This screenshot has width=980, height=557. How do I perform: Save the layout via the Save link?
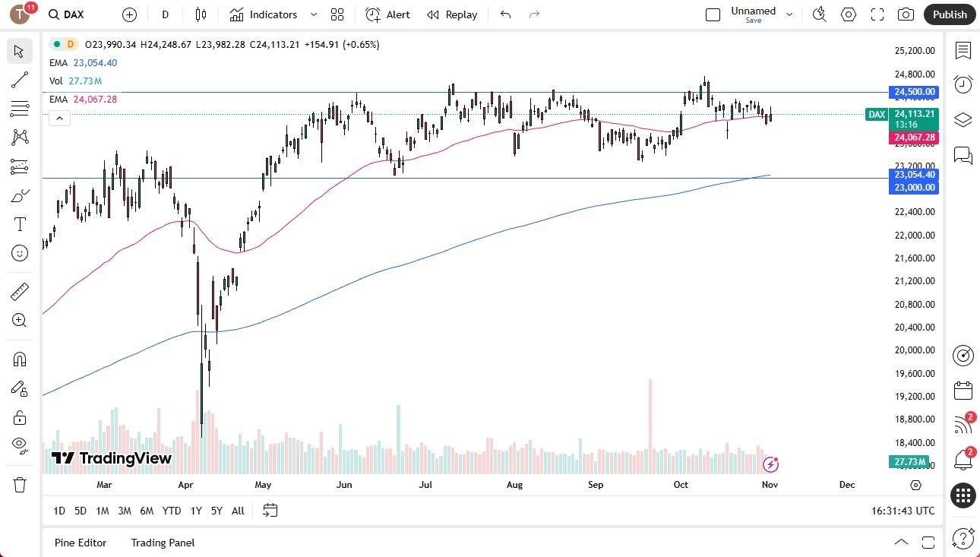pyautogui.click(x=753, y=21)
